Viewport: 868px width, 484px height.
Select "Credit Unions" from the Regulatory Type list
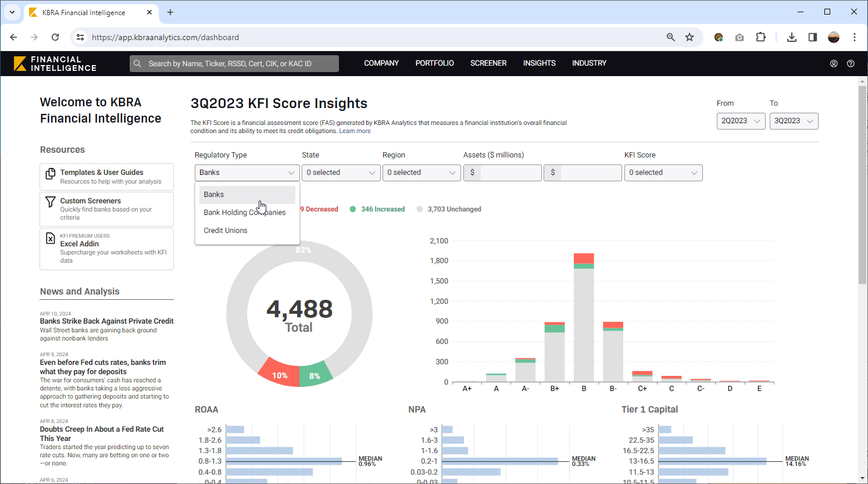point(226,230)
